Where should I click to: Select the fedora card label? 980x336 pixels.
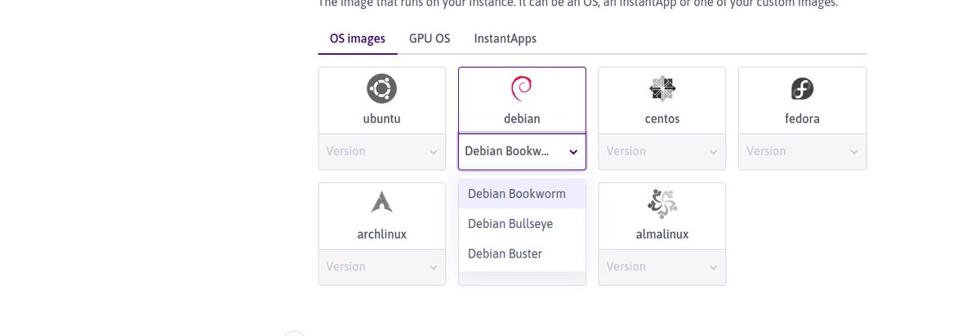(x=802, y=119)
